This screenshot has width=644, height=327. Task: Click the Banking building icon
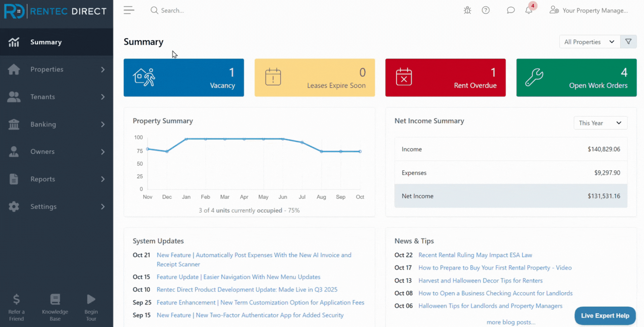point(14,124)
